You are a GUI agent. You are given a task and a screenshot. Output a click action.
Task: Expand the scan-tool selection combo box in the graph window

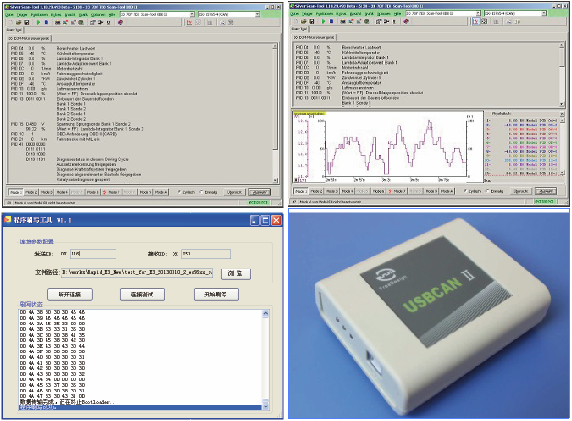(478, 13)
